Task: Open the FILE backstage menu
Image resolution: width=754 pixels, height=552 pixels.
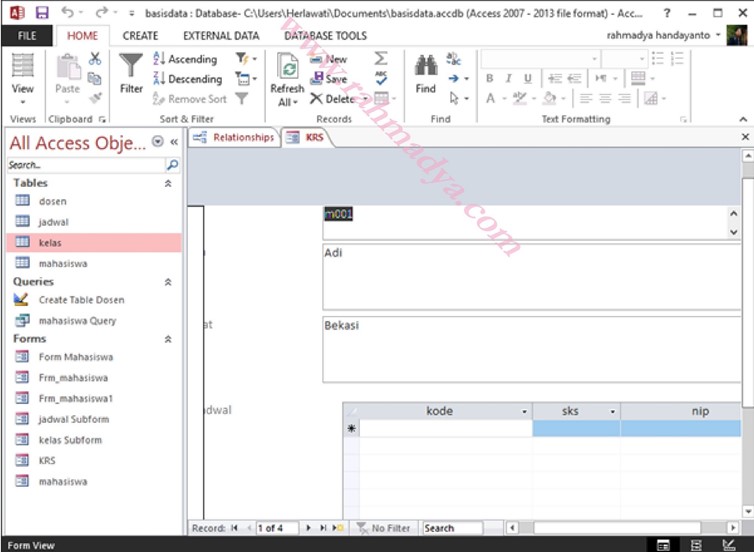Action: pos(27,35)
